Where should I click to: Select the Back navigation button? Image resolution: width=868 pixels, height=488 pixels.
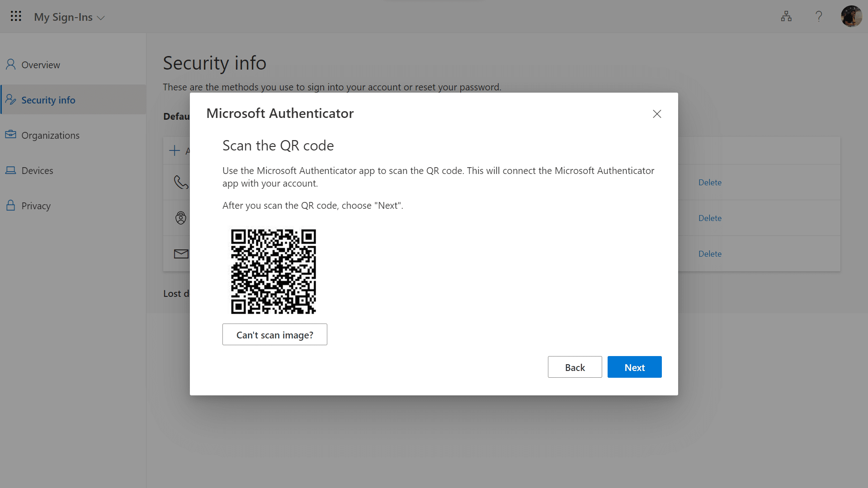[575, 366]
